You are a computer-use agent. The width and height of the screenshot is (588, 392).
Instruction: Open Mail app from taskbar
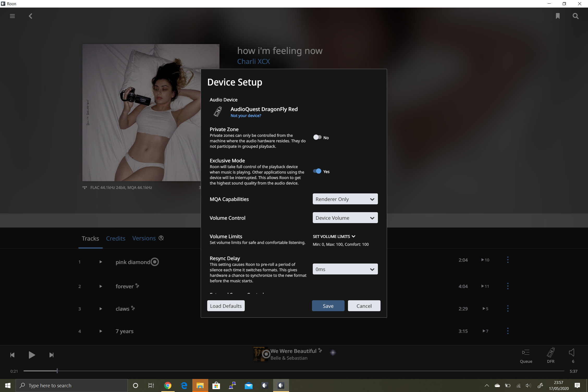[249, 385]
